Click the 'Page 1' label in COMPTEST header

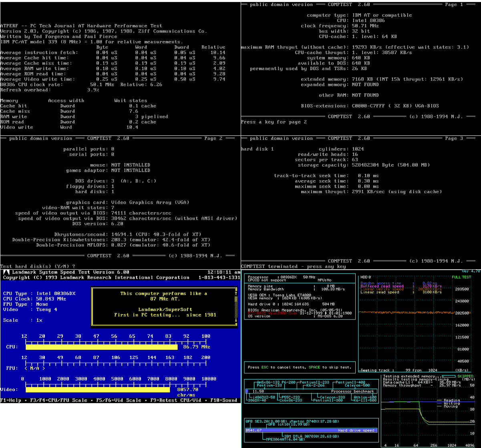coord(454,4)
